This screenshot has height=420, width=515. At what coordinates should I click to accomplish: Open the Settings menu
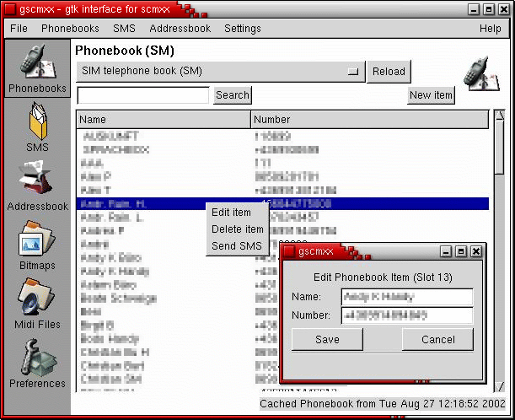coord(243,29)
